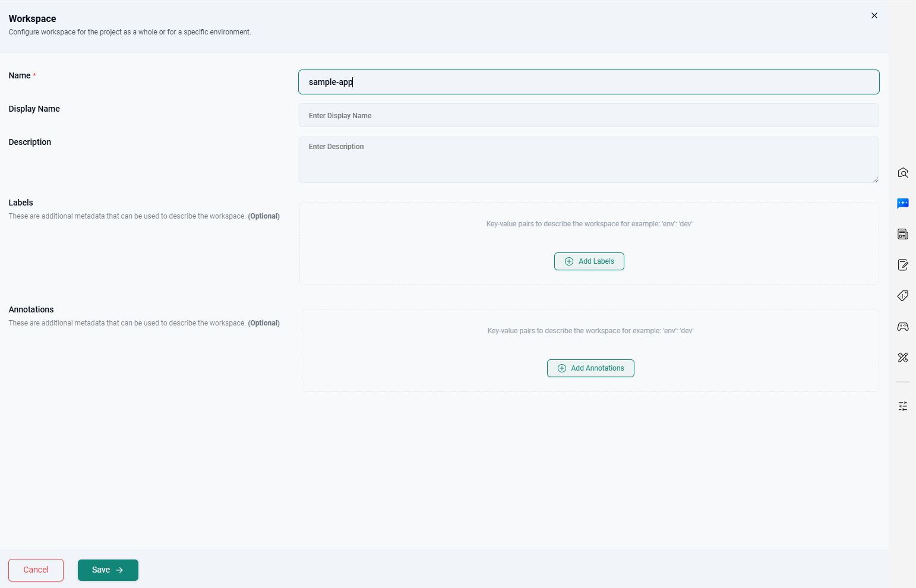Click the Cancel button
This screenshot has width=916, height=588.
coord(36,570)
